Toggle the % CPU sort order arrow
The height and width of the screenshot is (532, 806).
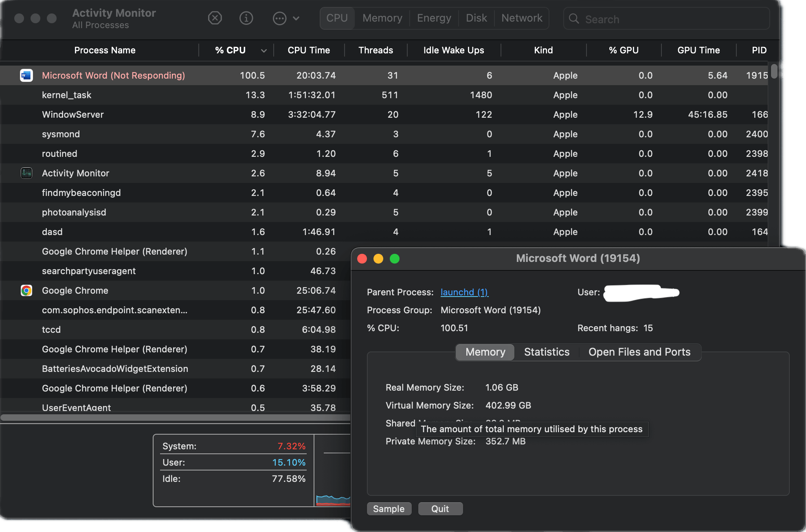click(x=264, y=51)
